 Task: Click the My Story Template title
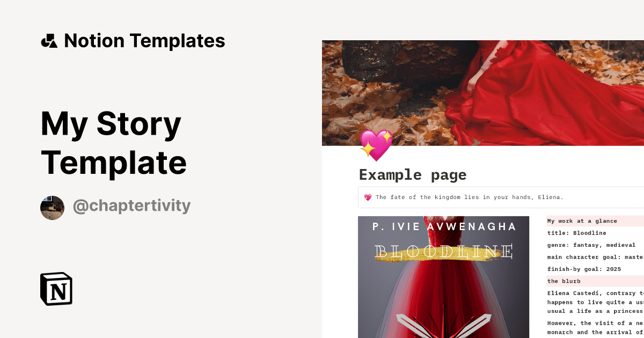pyautogui.click(x=114, y=143)
